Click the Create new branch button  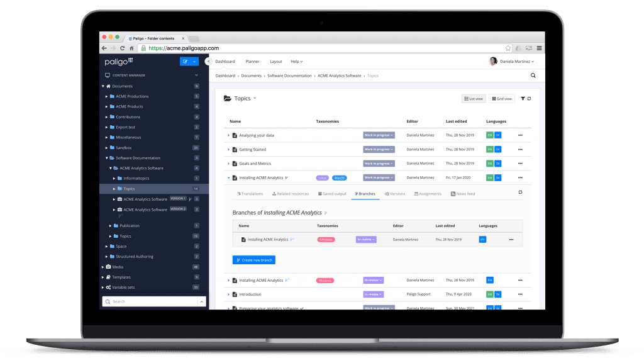[x=253, y=260]
